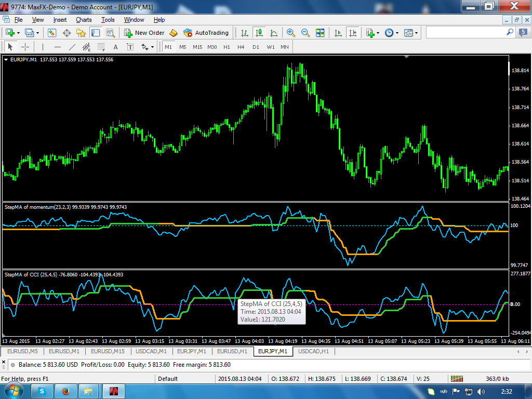Open the Data Window crosshair icon
The width and height of the screenshot is (532, 399).
[x=66, y=33]
